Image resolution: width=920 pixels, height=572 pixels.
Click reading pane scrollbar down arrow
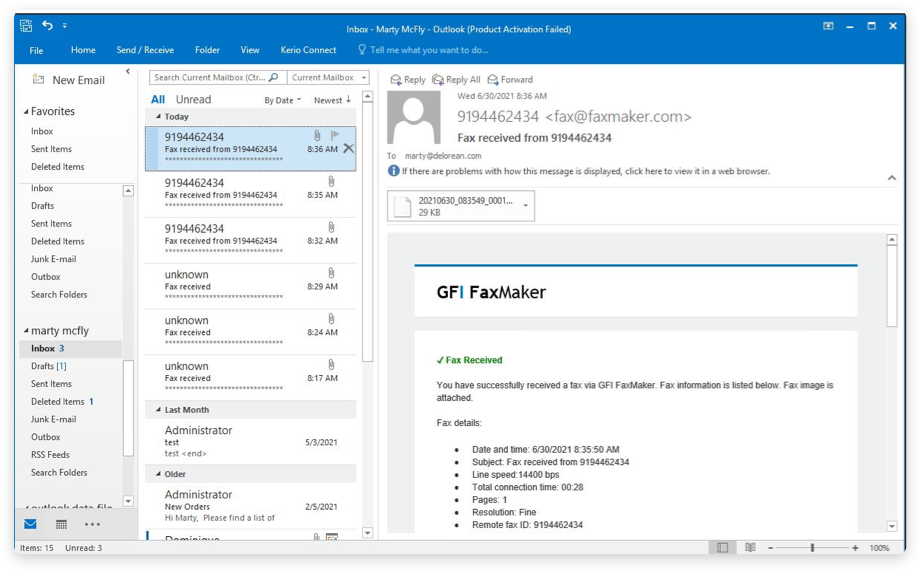pyautogui.click(x=892, y=526)
